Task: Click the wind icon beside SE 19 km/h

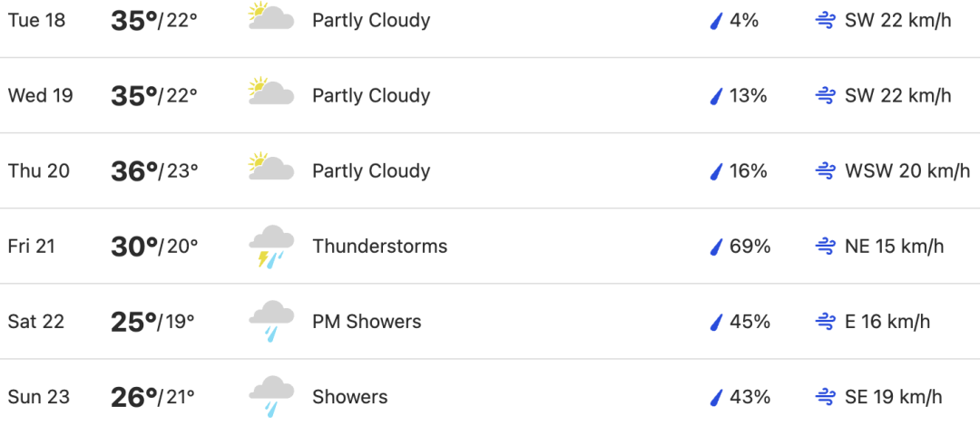Action: coord(826,397)
